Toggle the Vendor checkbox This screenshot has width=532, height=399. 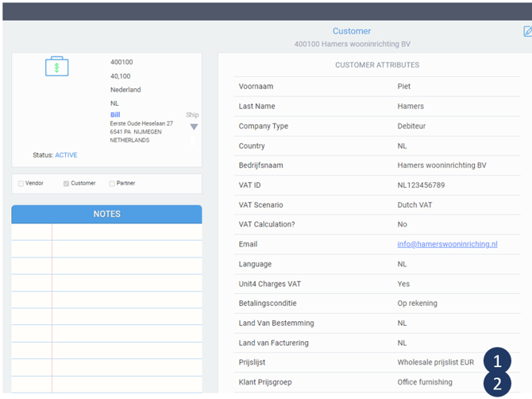[21, 184]
